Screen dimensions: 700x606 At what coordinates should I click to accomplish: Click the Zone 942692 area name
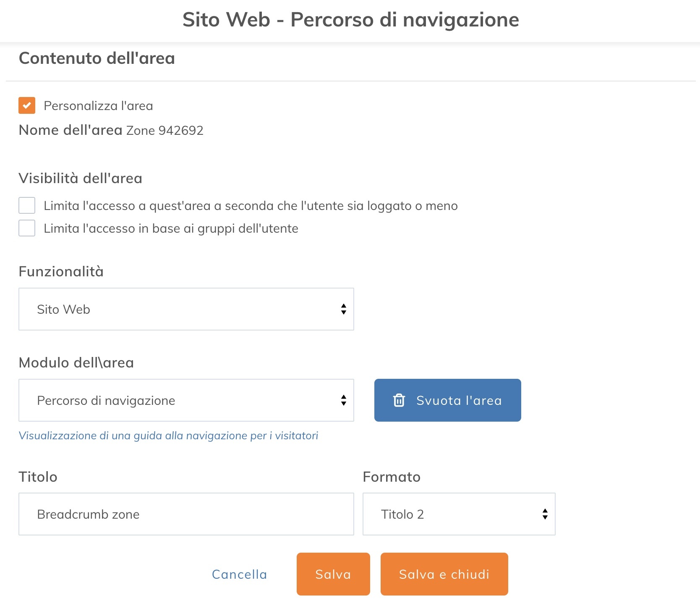165,131
